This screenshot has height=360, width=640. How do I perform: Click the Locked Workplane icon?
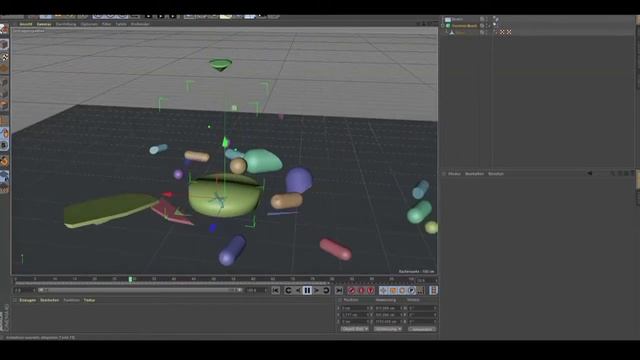[4, 176]
